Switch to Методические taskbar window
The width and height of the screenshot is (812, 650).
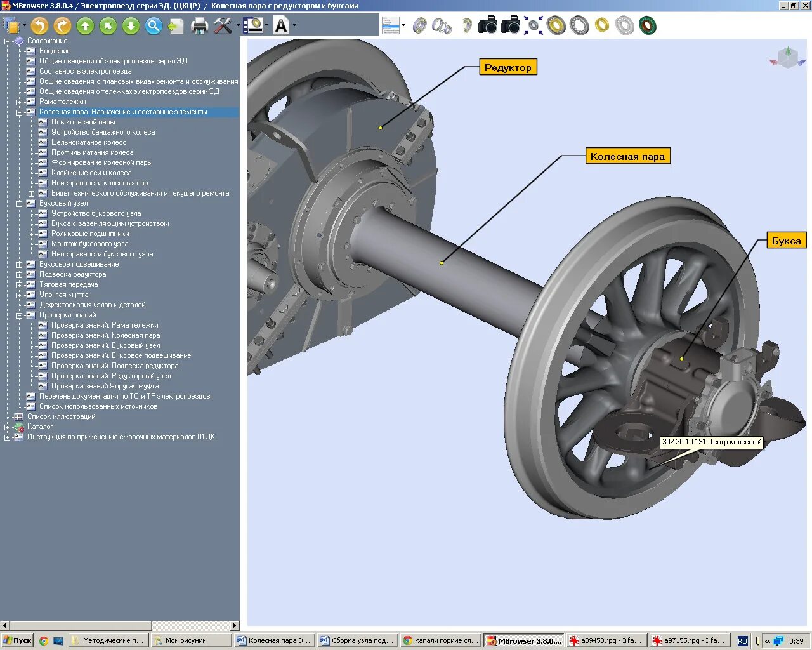coord(108,640)
